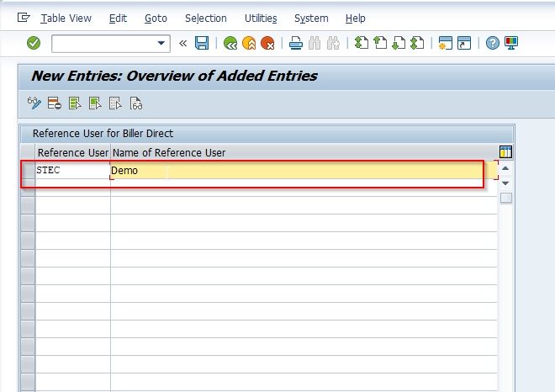Screen dimensions: 555x392
Task: Click the Display/Change glasses-pencil icon
Action: click(x=34, y=103)
